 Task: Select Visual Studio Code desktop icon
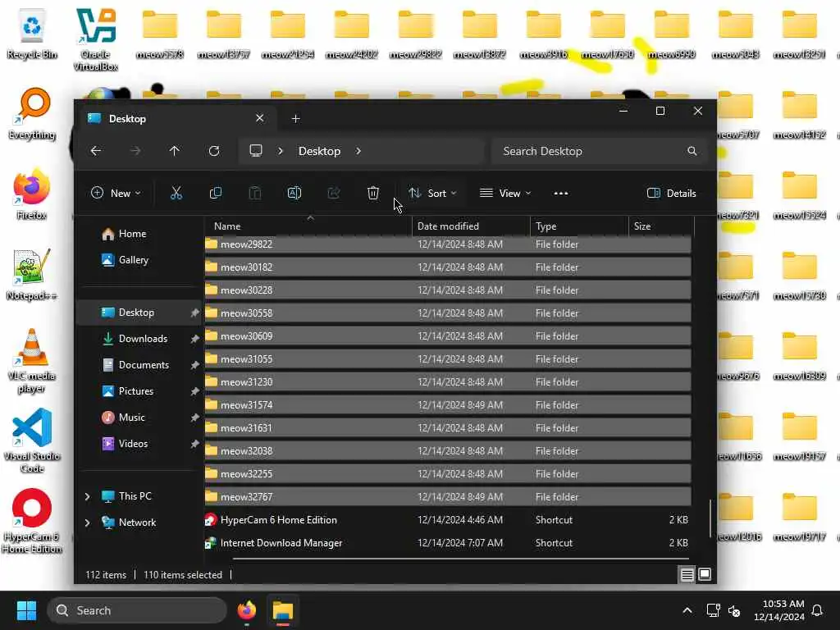32,441
